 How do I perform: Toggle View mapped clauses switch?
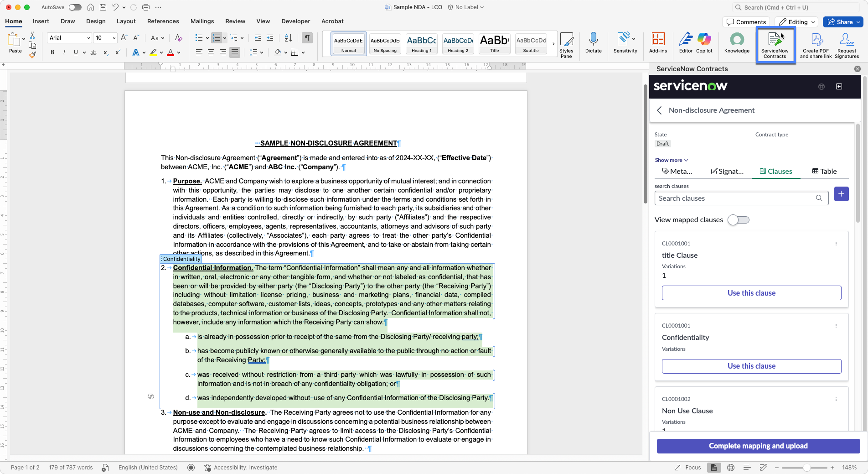click(739, 220)
